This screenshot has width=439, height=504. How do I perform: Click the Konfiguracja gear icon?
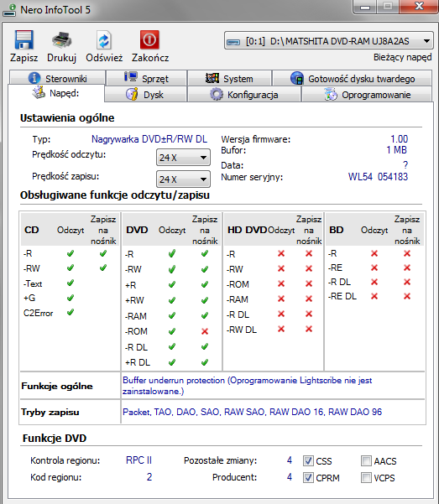tap(217, 95)
